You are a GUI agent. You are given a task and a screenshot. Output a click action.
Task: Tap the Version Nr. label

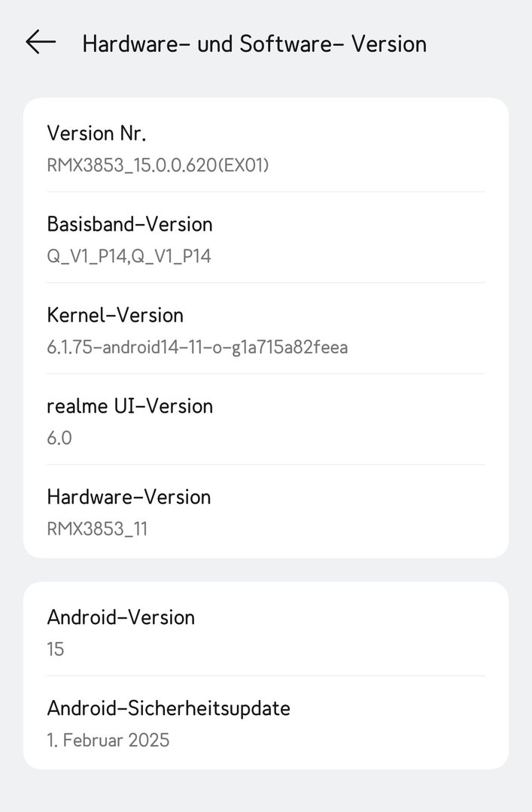96,133
